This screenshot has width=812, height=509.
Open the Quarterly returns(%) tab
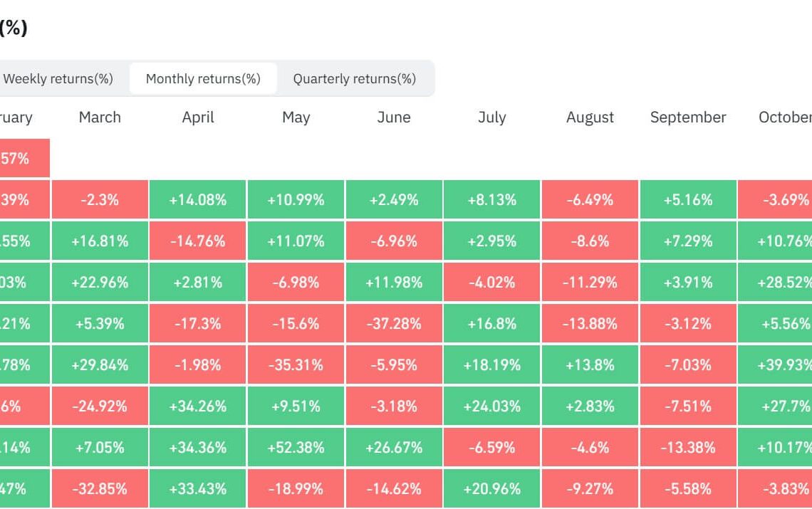click(354, 79)
